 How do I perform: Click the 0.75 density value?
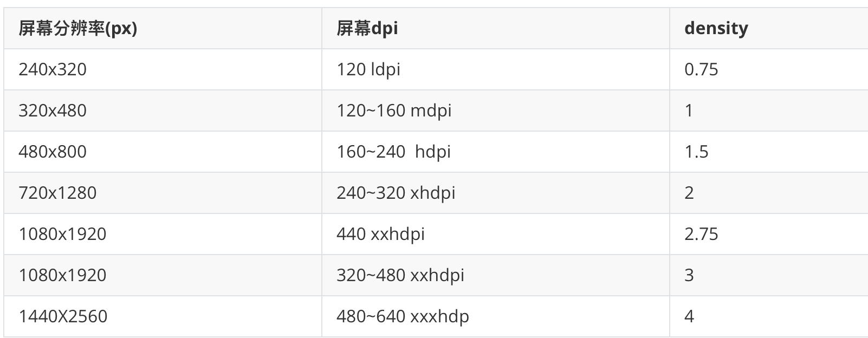coord(701,69)
